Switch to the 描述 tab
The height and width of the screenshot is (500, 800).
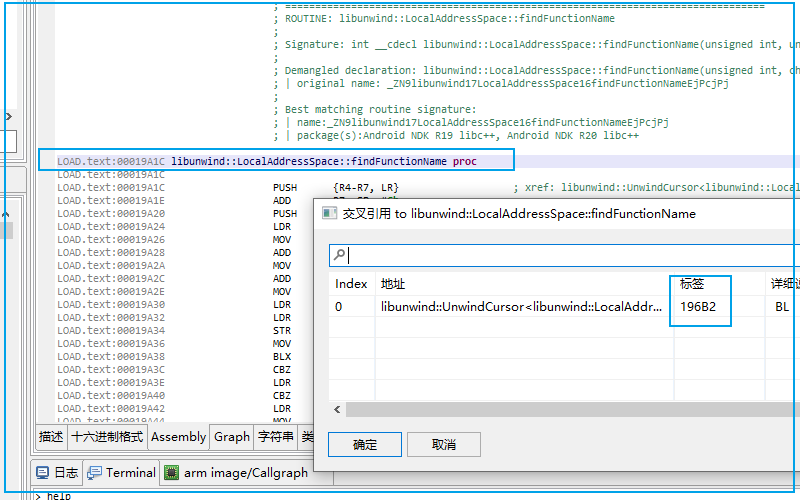point(51,437)
